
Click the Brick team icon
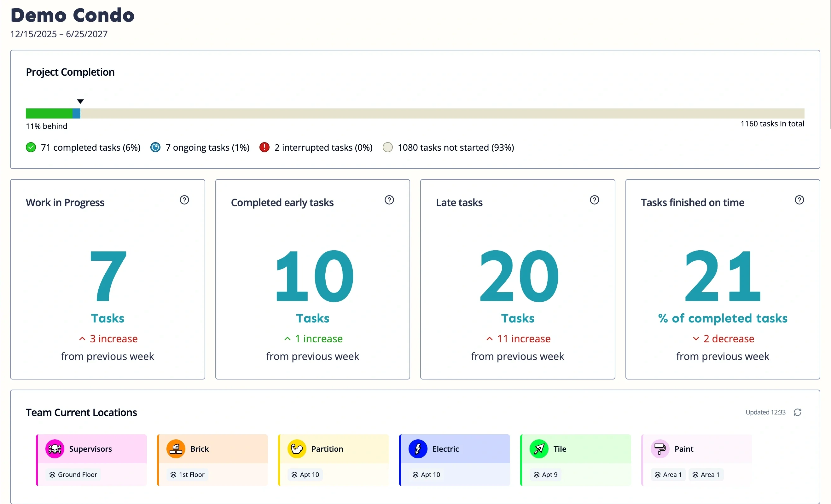[176, 449]
